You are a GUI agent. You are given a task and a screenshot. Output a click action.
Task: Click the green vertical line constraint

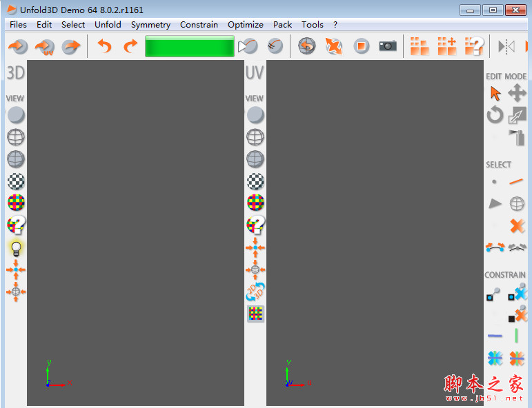click(x=516, y=336)
